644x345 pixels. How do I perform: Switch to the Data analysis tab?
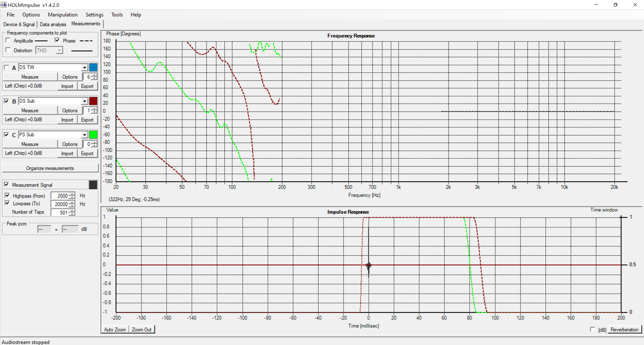tap(53, 24)
